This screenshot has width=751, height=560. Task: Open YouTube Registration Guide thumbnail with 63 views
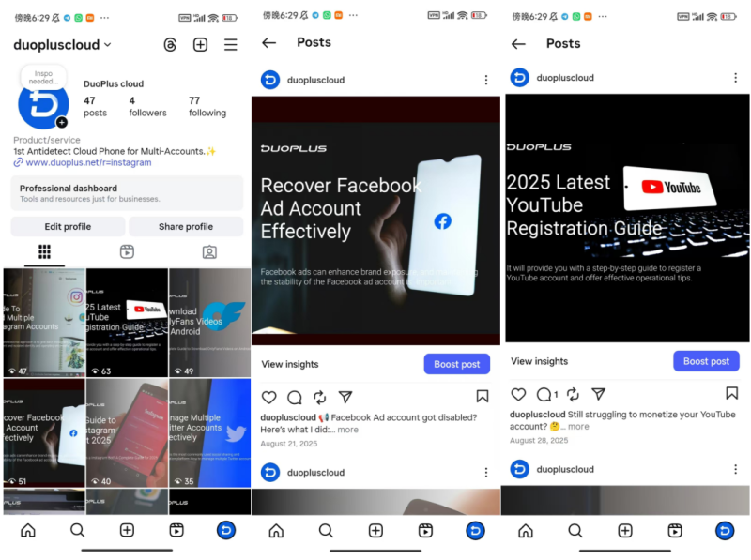tap(127, 323)
